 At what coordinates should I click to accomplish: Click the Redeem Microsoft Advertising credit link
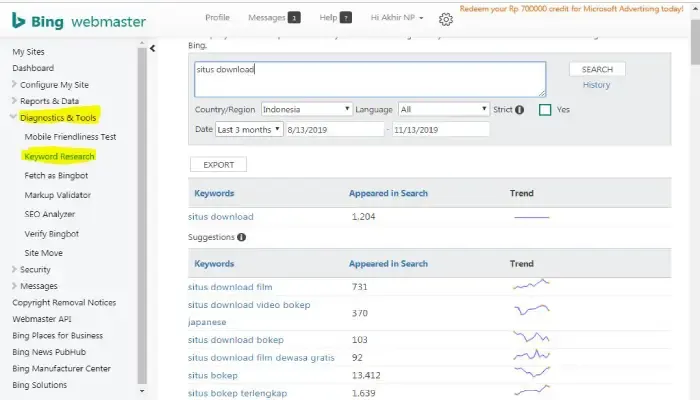[571, 8]
